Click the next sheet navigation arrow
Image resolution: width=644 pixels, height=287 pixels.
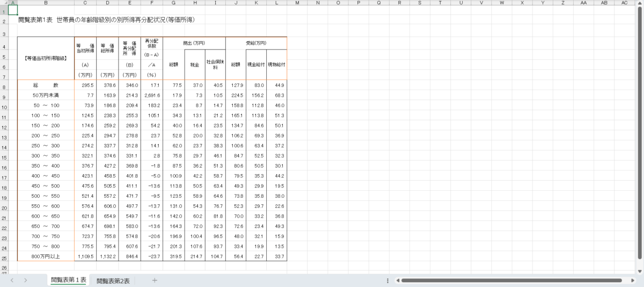(25, 281)
